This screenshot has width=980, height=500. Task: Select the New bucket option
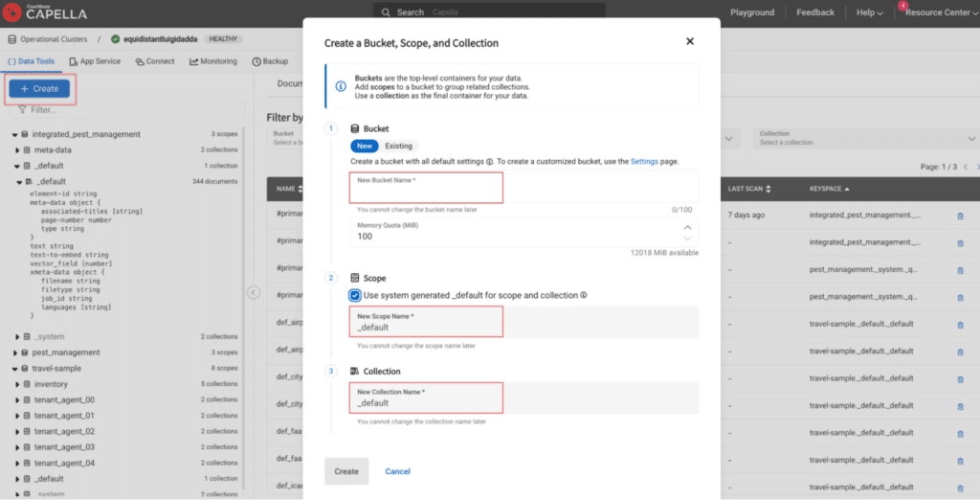tap(365, 146)
